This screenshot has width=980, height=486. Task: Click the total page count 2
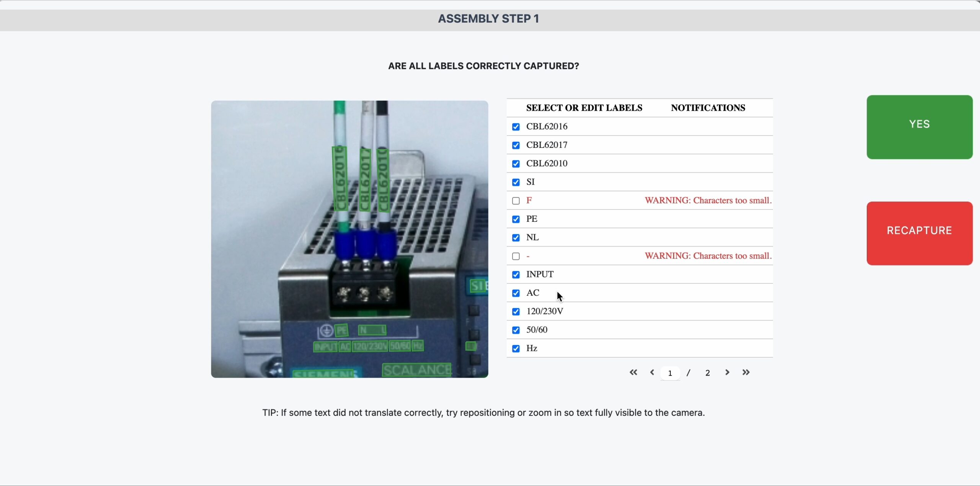click(x=707, y=373)
